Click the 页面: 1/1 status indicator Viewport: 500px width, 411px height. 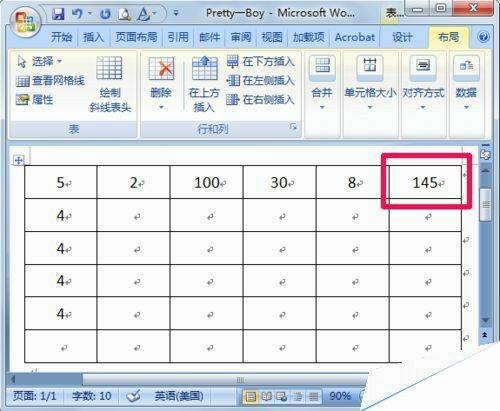point(34,396)
